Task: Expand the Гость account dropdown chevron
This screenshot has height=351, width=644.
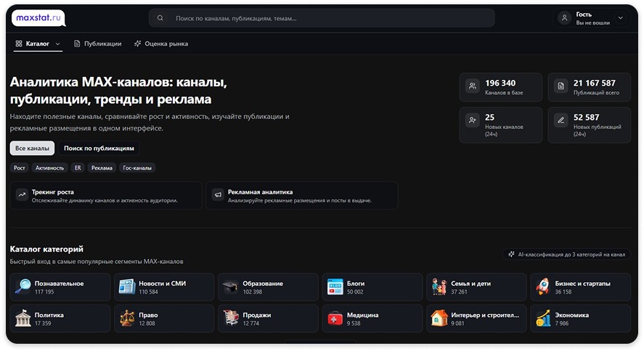Action: (x=620, y=18)
